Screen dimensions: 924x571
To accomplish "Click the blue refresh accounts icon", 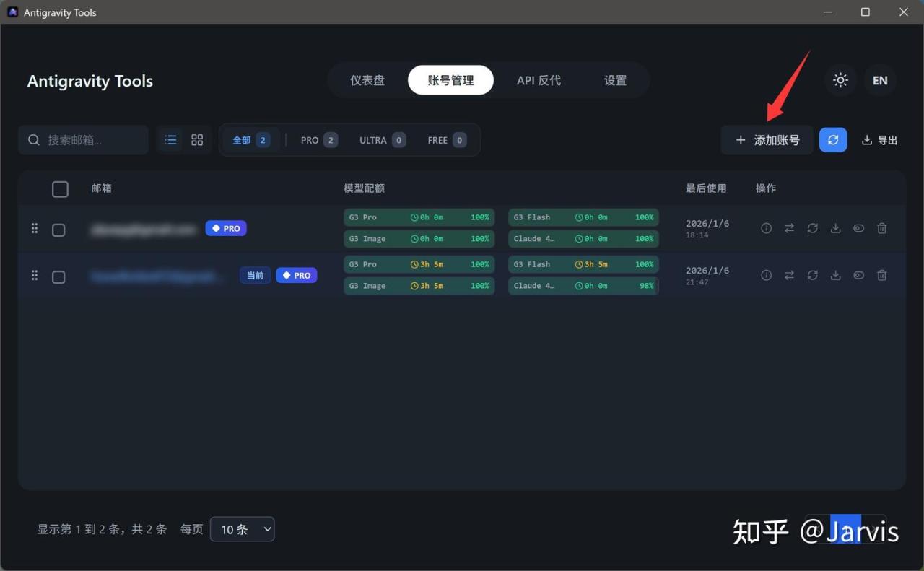I will (832, 140).
